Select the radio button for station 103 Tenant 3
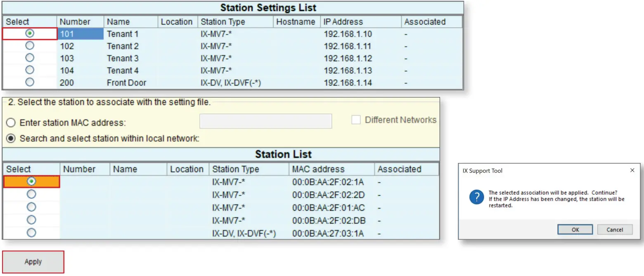 click(29, 58)
